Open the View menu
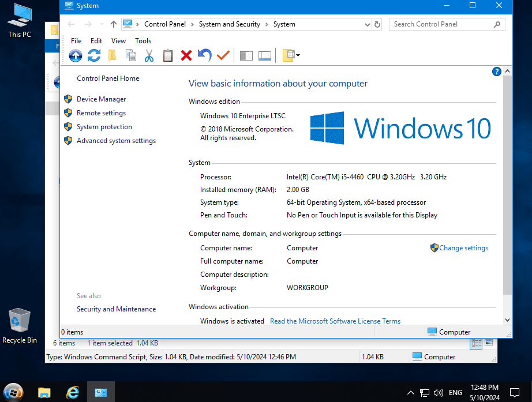532x402 pixels. (118, 41)
